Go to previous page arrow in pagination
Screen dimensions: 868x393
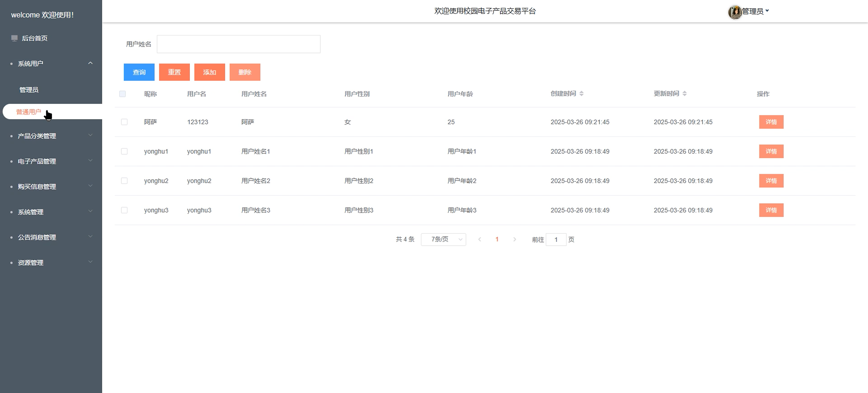pos(479,239)
